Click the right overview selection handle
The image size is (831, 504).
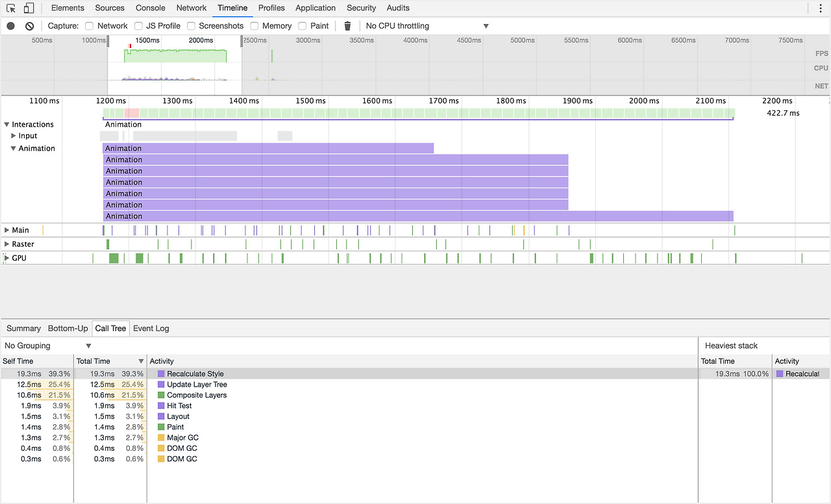(242, 41)
